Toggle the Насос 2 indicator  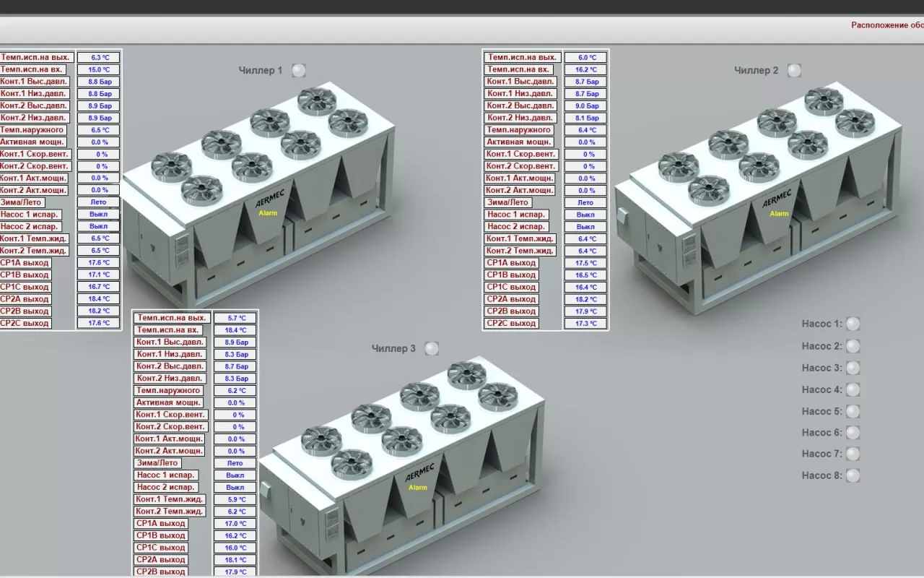click(x=853, y=346)
